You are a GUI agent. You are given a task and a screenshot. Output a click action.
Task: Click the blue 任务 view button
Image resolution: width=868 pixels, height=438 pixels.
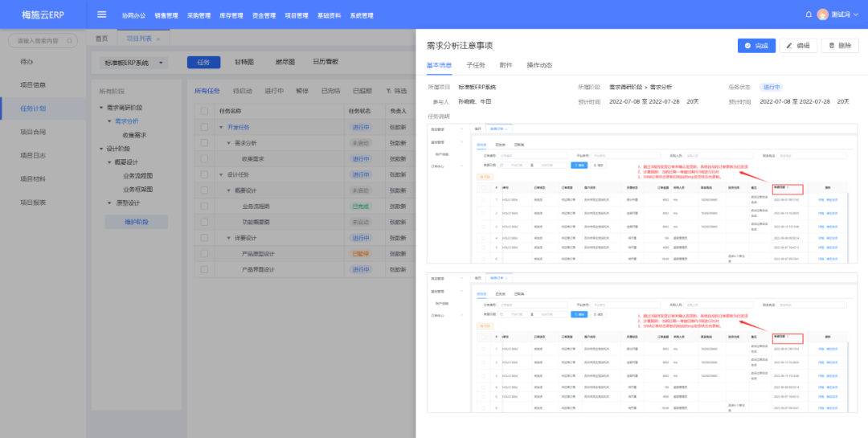click(203, 62)
